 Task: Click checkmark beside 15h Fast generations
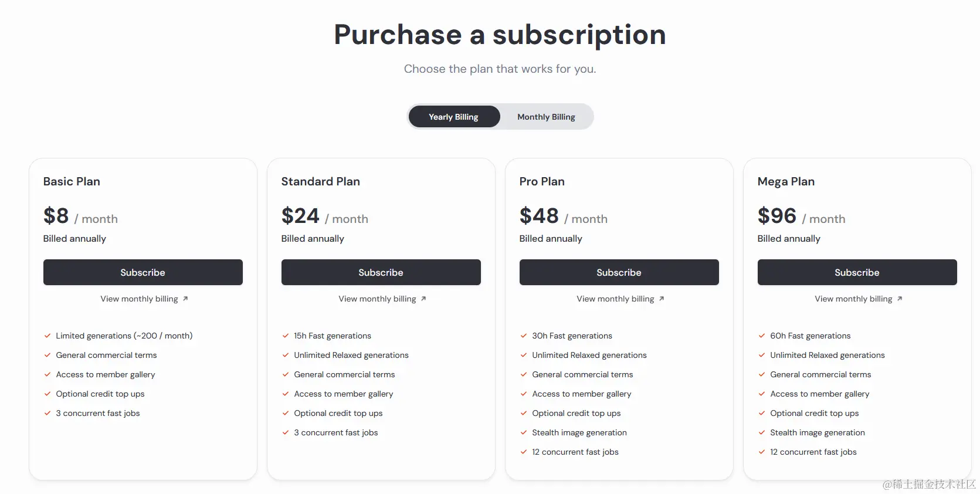point(286,336)
